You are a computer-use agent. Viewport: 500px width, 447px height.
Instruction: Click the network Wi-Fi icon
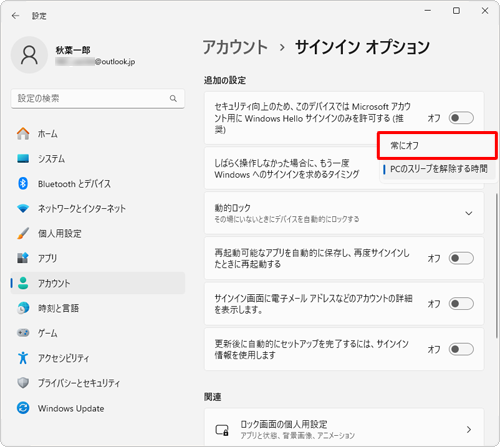(23, 208)
